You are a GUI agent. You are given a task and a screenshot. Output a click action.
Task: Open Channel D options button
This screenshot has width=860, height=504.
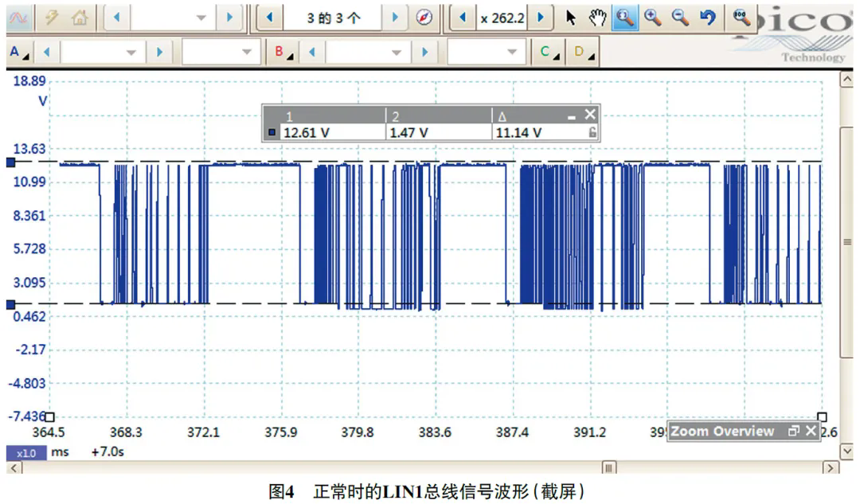point(584,53)
